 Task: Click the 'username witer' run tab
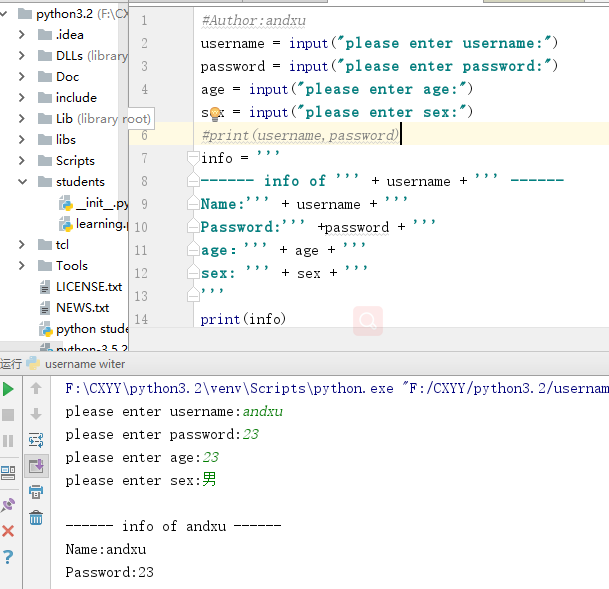coord(85,364)
